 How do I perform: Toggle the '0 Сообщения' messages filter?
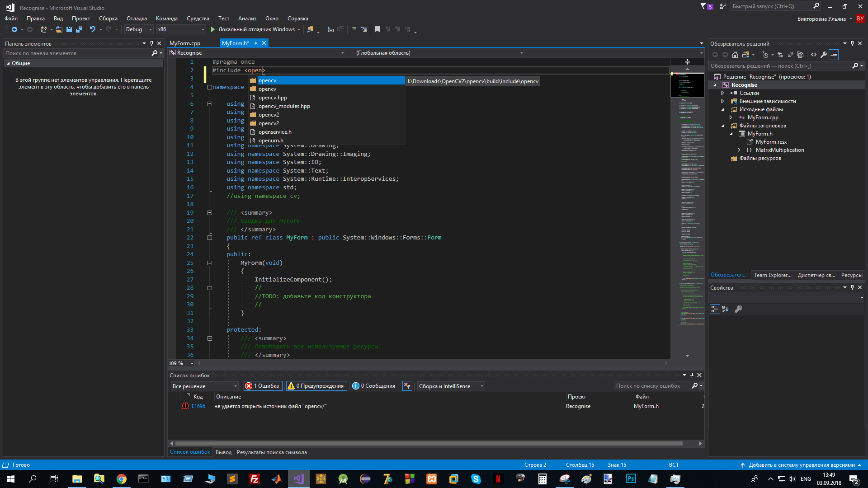(373, 386)
